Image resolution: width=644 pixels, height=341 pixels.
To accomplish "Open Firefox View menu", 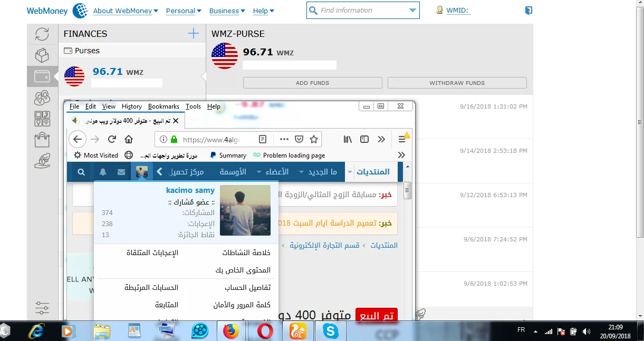I will pyautogui.click(x=109, y=106).
